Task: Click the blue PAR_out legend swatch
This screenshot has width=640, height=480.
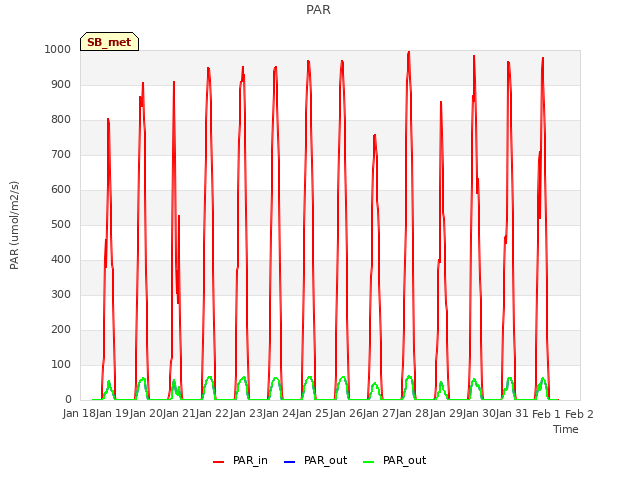Action: (x=289, y=462)
